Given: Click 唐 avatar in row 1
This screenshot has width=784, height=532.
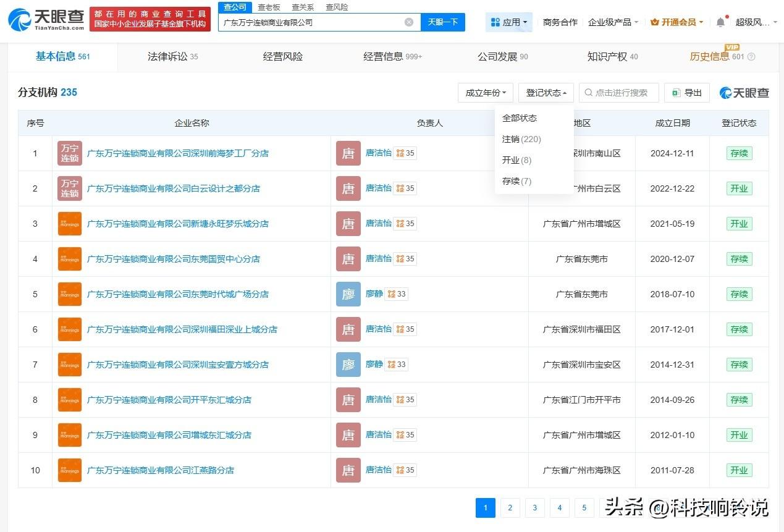Looking at the screenshot, I should [x=348, y=153].
